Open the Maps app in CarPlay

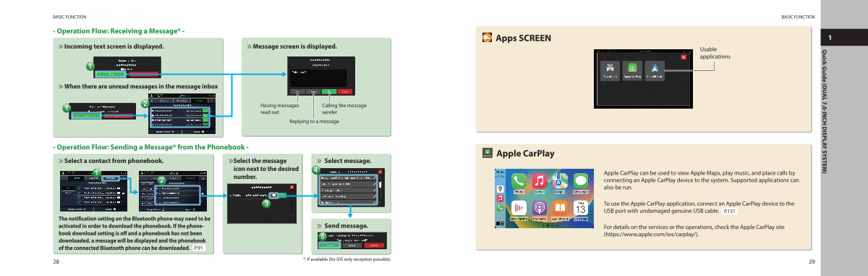(x=560, y=181)
